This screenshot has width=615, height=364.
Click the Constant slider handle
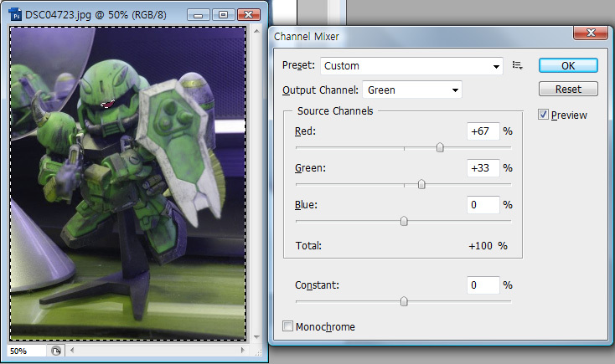tap(404, 301)
